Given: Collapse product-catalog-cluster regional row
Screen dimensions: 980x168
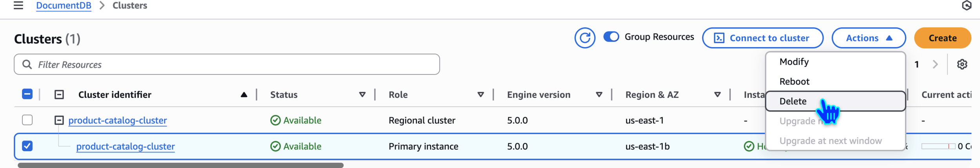Looking at the screenshot, I should click(59, 121).
